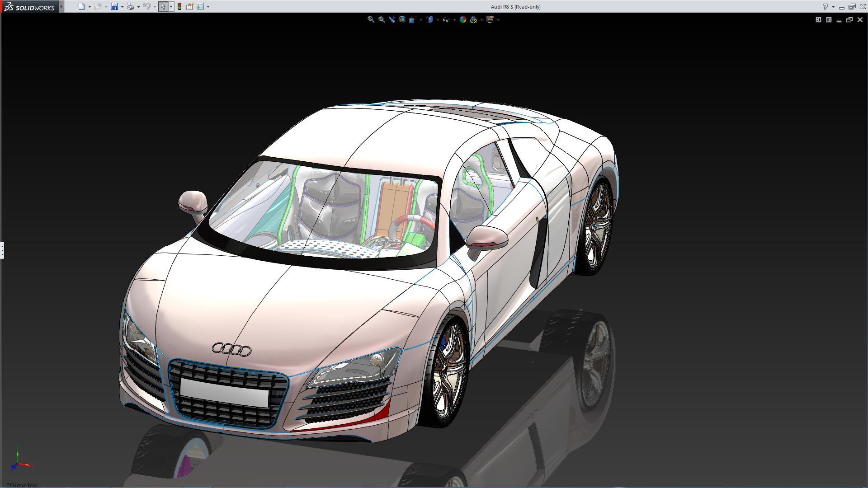Open the Hide/Show Items dropdown arrow
The height and width of the screenshot is (488, 868).
[454, 20]
